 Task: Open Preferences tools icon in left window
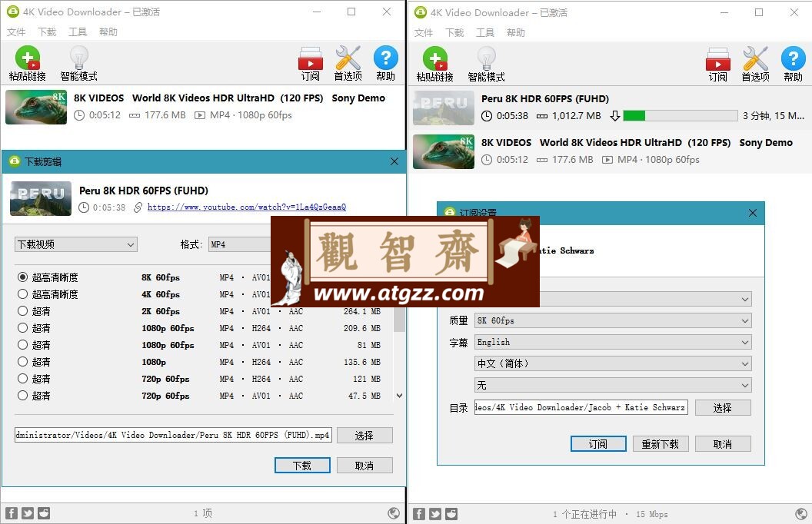pos(348,58)
